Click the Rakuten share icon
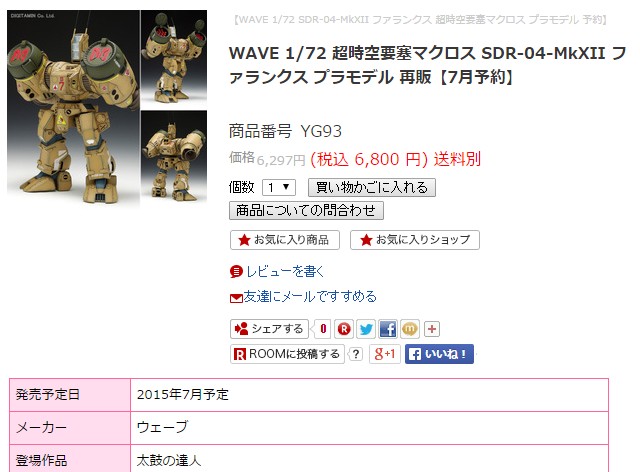Viewport: 640px width, 472px height. click(344, 329)
